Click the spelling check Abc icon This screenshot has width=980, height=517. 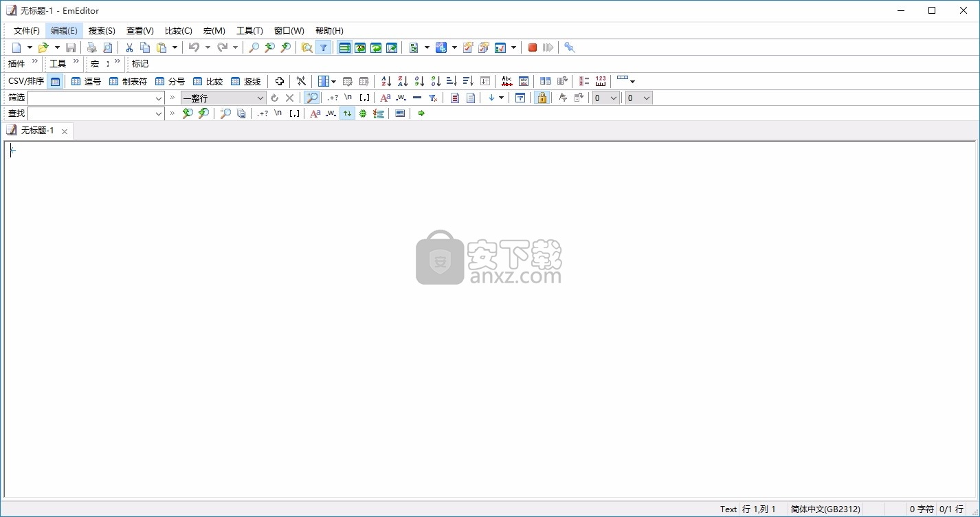[507, 81]
